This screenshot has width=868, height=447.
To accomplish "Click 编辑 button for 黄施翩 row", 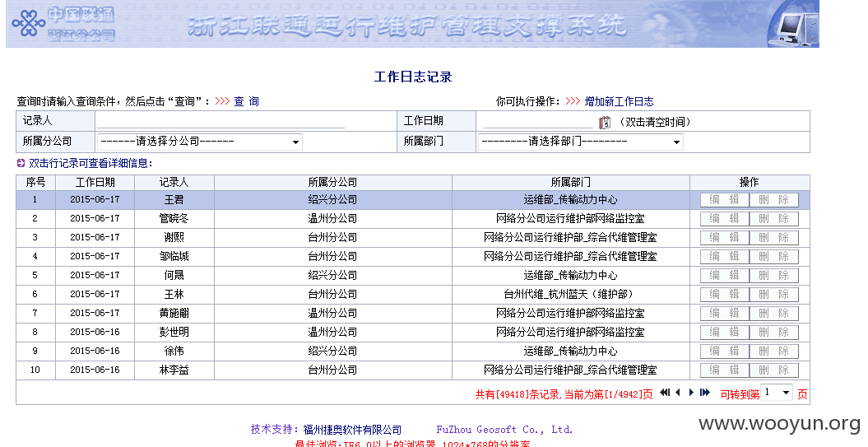I will tap(725, 313).
